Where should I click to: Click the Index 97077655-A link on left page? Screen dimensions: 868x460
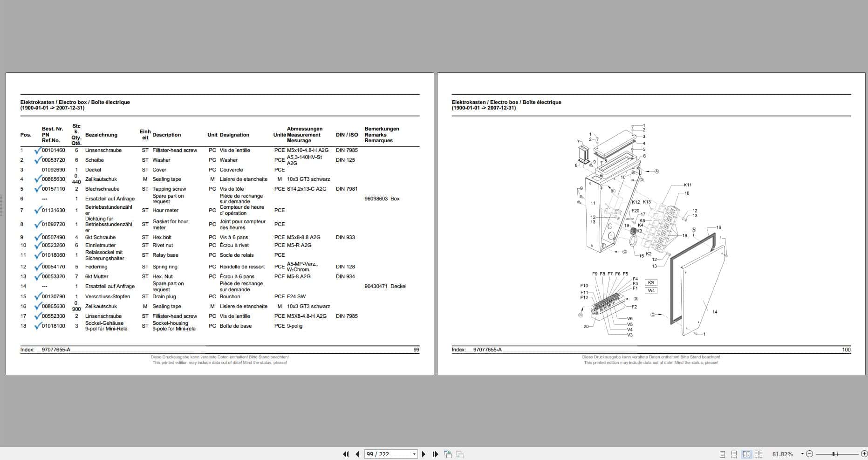55,349
